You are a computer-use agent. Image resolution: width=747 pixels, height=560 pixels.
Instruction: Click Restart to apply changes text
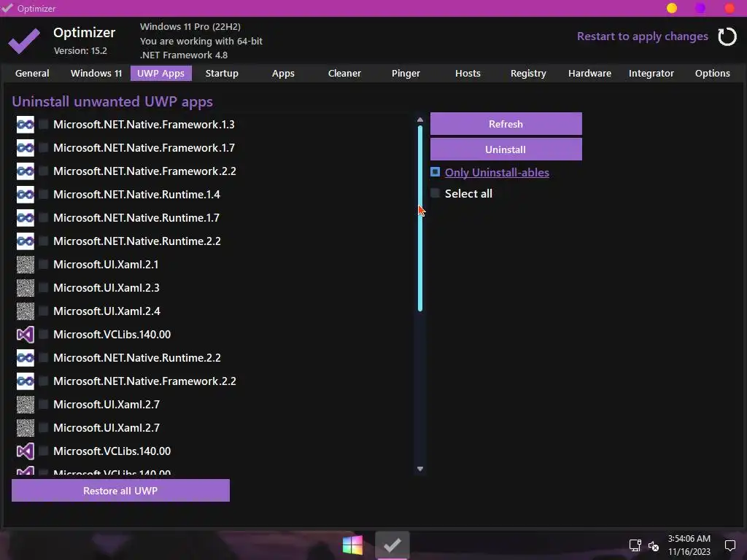pos(642,36)
